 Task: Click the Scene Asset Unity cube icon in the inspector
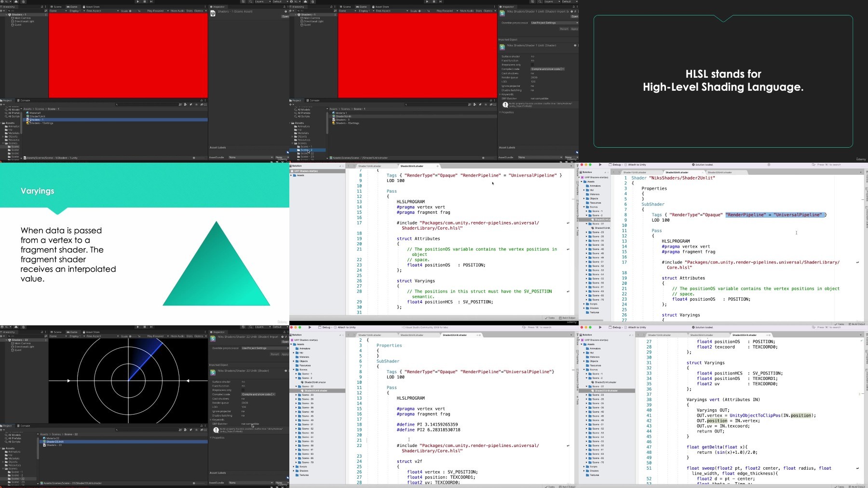click(x=213, y=14)
